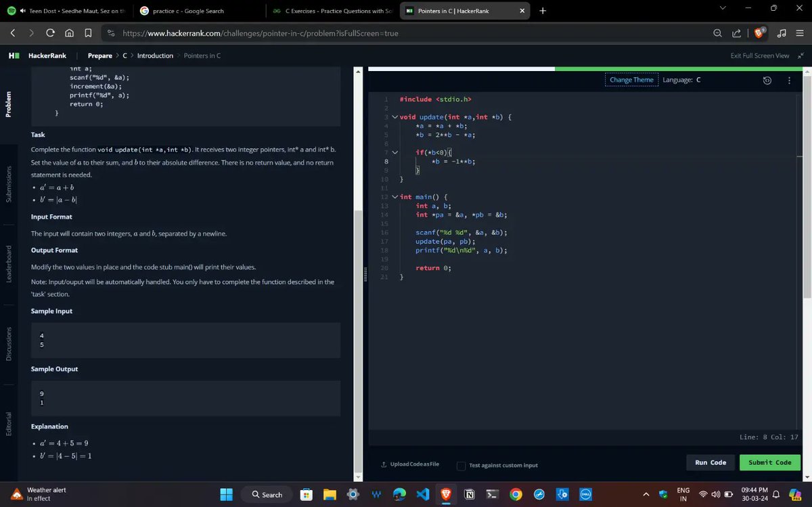Viewport: 812px width, 507px height.
Task: Open Windows Start menu
Action: click(226, 494)
